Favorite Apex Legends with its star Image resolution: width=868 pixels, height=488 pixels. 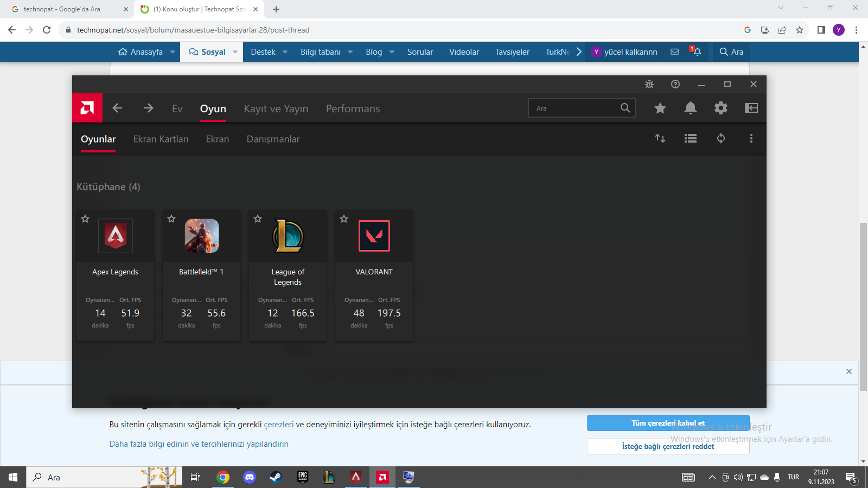click(85, 219)
